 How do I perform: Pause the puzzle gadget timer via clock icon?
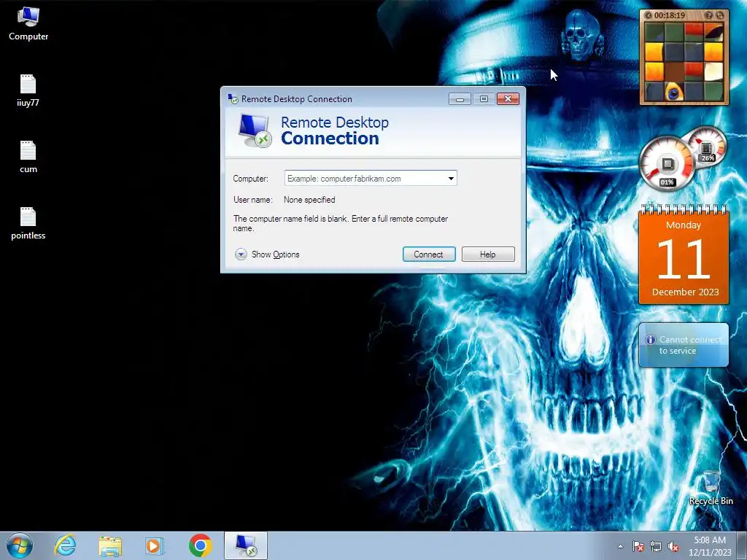click(x=648, y=15)
